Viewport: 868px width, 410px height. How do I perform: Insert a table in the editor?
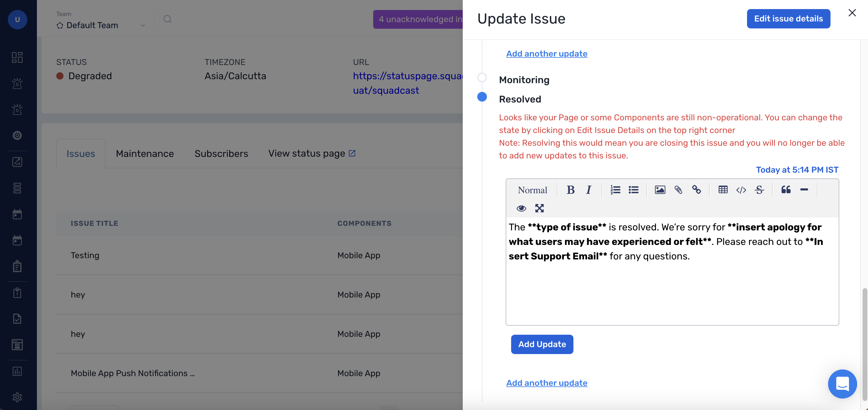pyautogui.click(x=723, y=190)
